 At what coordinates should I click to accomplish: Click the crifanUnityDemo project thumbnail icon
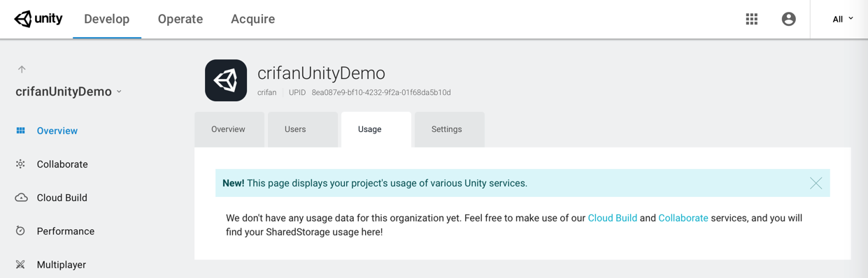click(226, 80)
